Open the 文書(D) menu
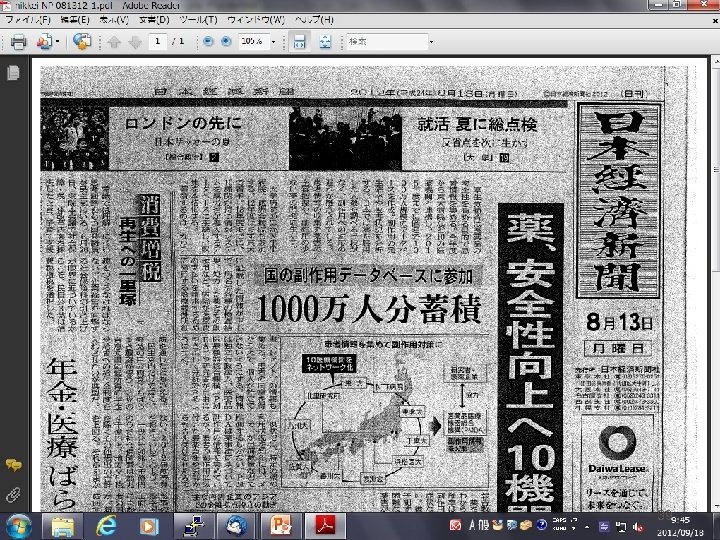The width and height of the screenshot is (720, 540). [154, 20]
